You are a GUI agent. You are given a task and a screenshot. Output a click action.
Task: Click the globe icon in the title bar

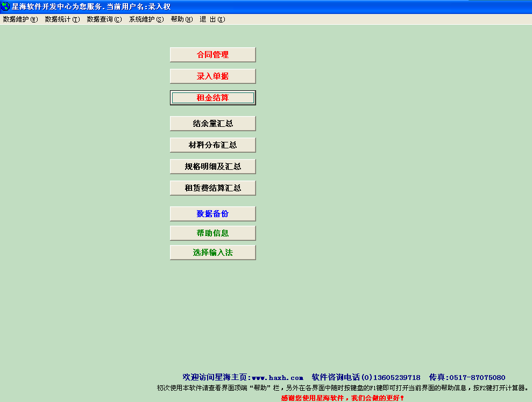(x=5, y=5)
